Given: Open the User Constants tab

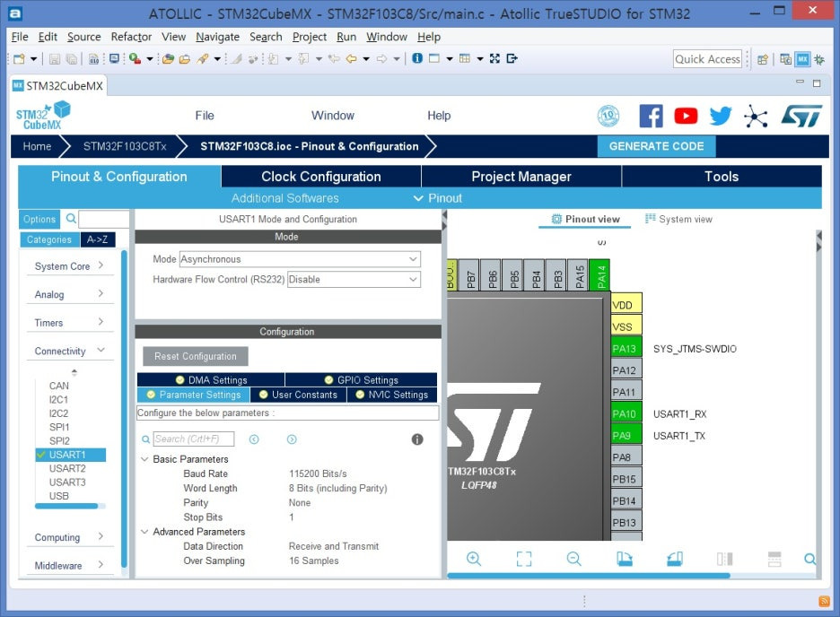Looking at the screenshot, I should click(298, 395).
